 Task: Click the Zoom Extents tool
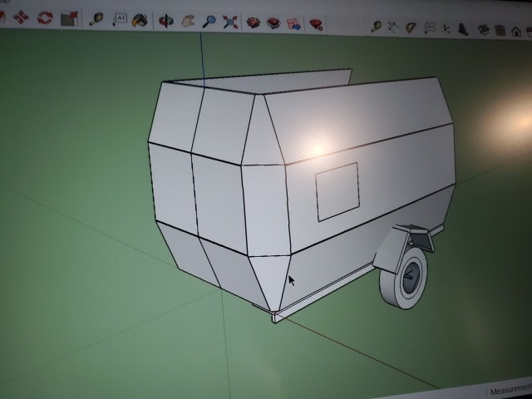pos(230,22)
